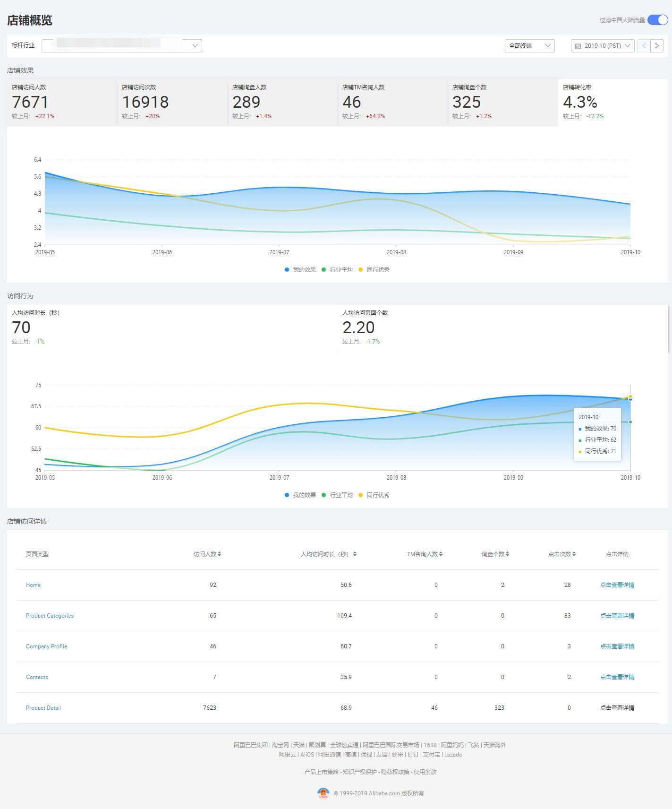Toggle the 过滤中国大陆流量 switch
The width and height of the screenshot is (672, 809).
click(x=657, y=20)
